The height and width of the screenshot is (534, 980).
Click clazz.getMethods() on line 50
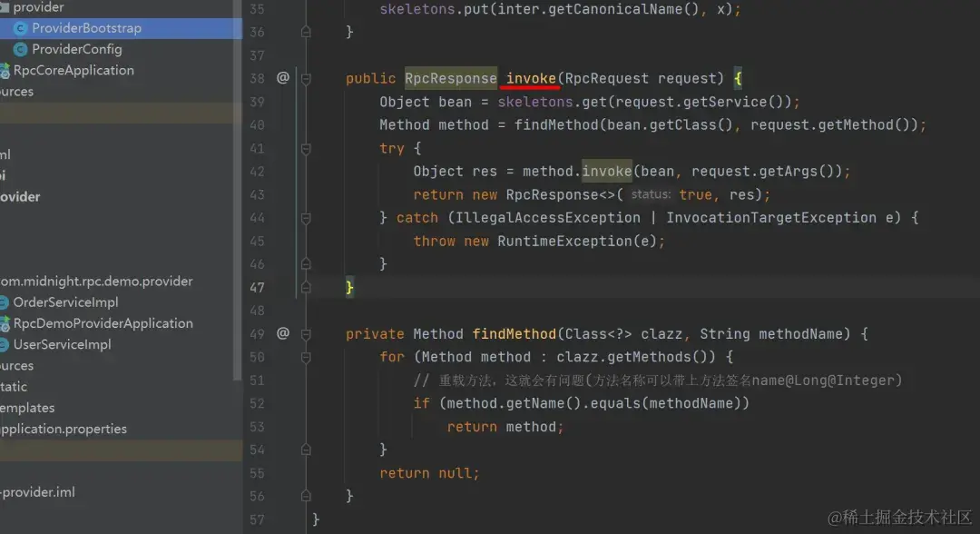[x=635, y=356]
